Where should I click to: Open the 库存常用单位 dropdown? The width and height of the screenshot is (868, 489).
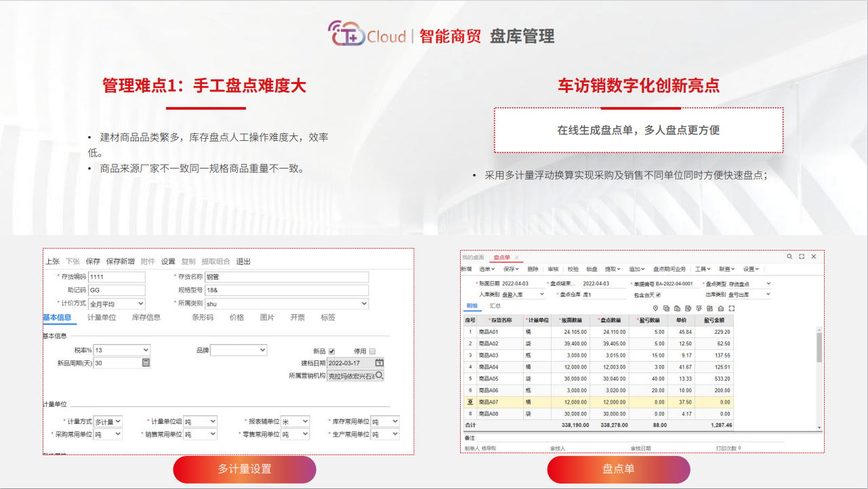385,421
